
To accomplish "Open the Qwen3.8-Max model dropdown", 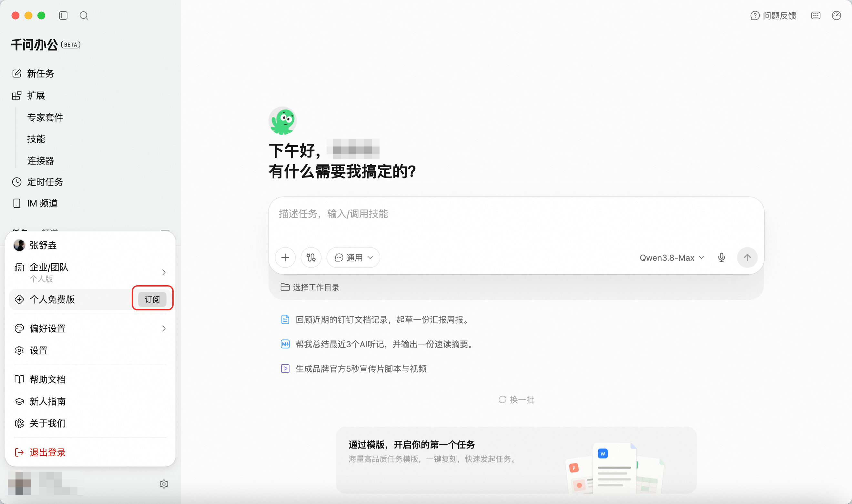I will pyautogui.click(x=672, y=258).
